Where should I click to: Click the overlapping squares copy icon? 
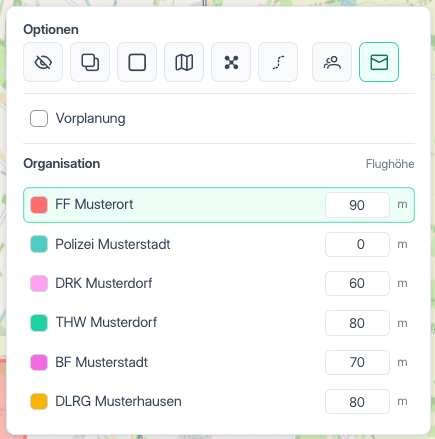pos(90,62)
